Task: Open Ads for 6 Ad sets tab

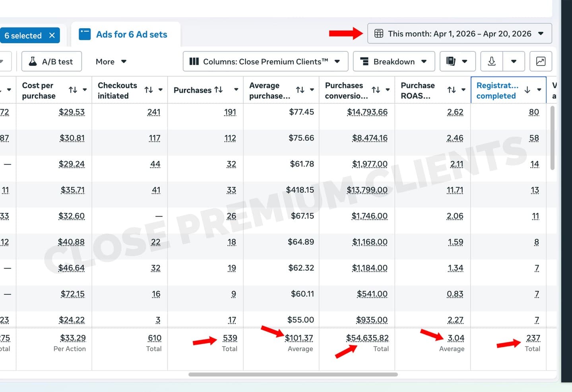Action: pos(126,35)
